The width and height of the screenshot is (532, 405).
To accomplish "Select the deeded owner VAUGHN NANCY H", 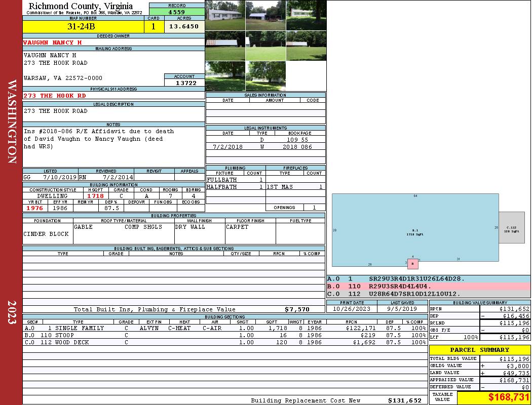I will coord(53,43).
